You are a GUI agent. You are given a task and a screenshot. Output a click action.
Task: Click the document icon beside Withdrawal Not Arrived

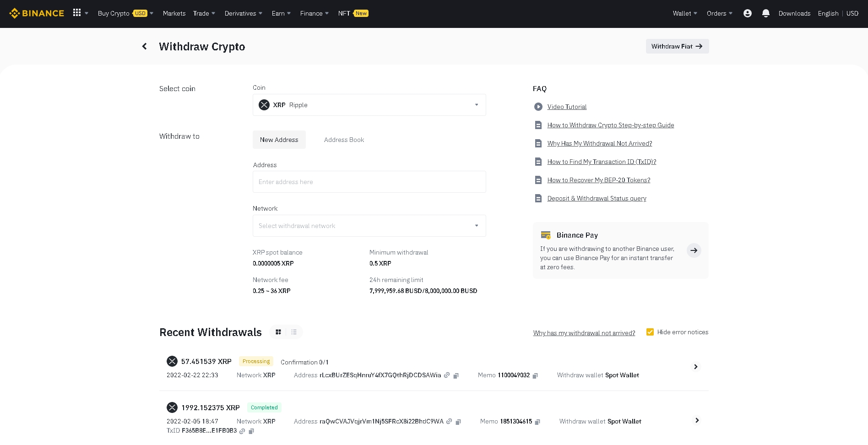point(538,143)
